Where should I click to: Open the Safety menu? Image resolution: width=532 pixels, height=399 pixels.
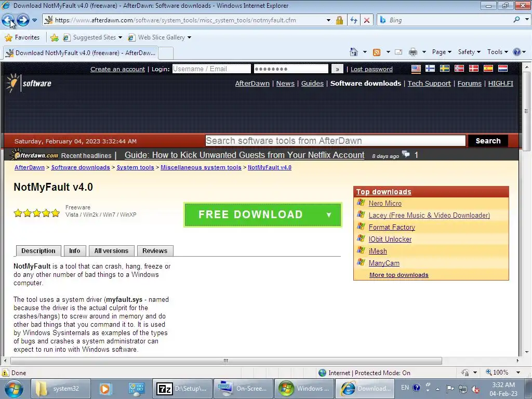tap(469, 52)
